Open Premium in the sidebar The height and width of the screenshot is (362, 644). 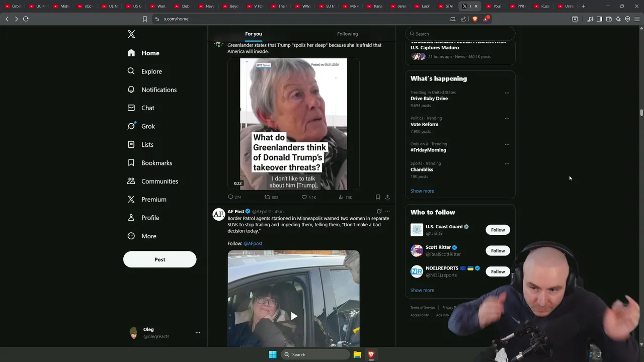[147, 199]
